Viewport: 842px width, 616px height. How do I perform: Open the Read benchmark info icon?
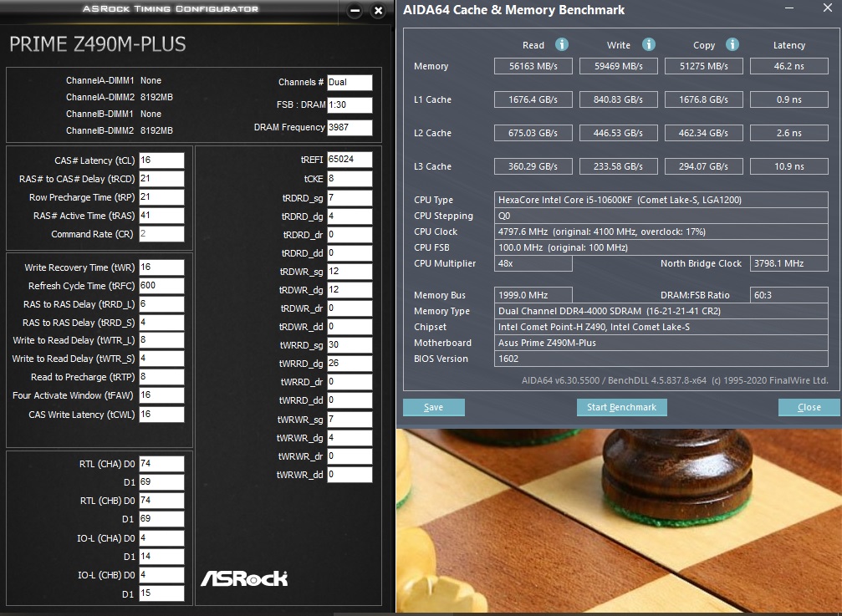pos(562,44)
